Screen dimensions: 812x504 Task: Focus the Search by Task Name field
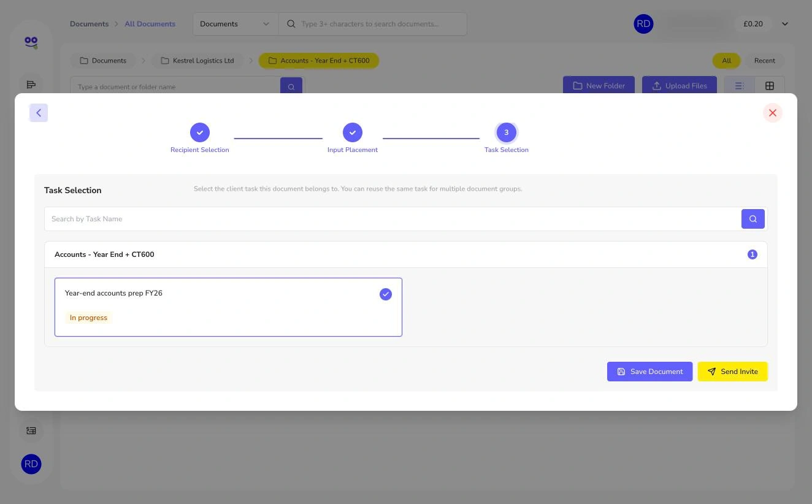(393, 219)
